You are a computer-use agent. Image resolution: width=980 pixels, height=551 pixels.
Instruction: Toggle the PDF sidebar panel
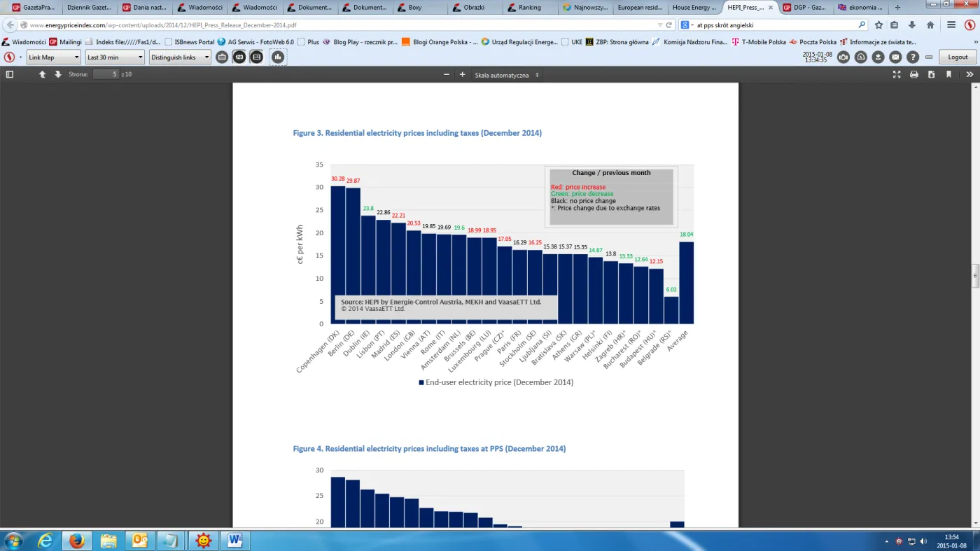(x=10, y=74)
